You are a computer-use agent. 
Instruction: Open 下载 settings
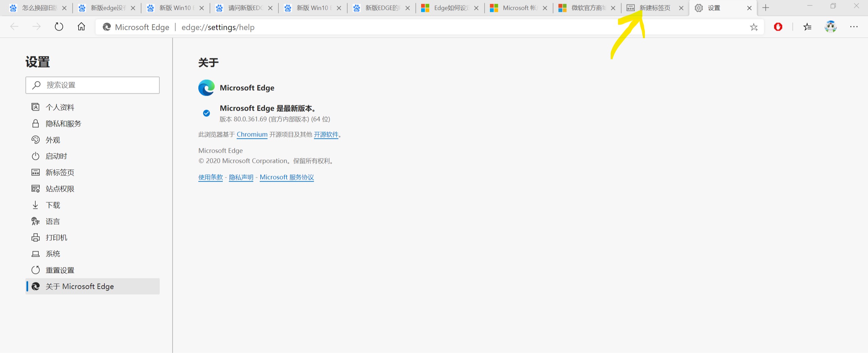[x=92, y=205]
